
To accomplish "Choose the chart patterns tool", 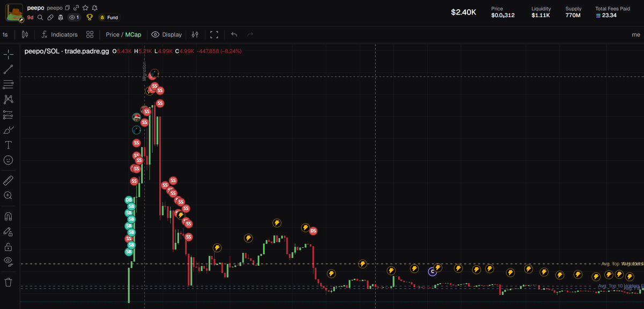I will [x=9, y=99].
